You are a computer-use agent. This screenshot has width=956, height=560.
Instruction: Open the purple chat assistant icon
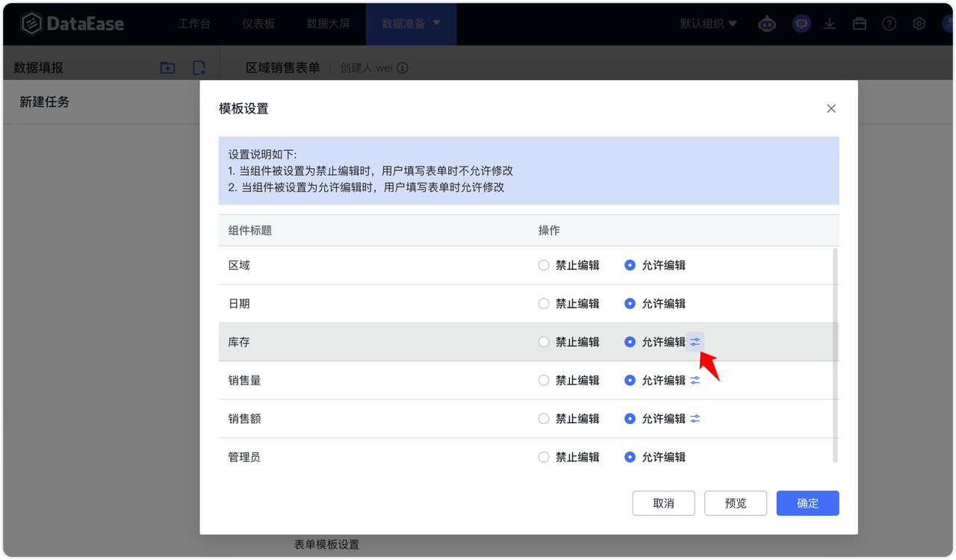click(801, 24)
